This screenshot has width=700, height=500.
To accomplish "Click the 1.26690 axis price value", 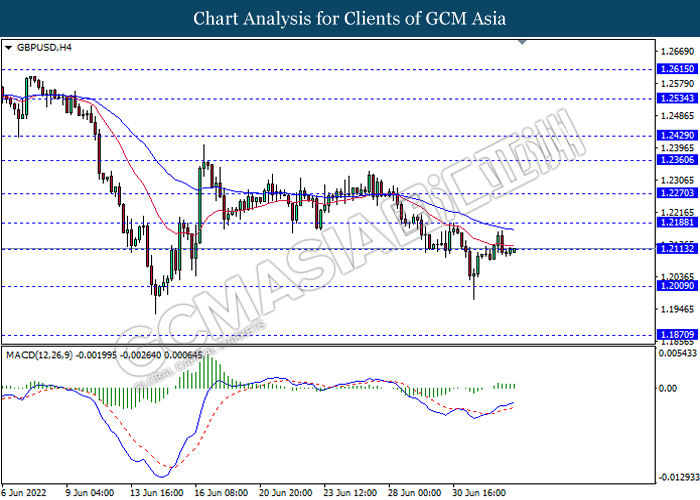I will [677, 52].
